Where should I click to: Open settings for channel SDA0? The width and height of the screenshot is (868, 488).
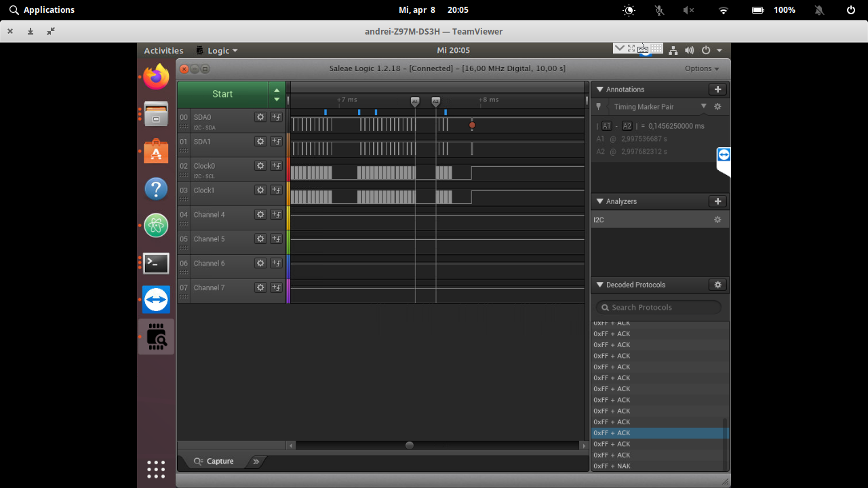260,117
